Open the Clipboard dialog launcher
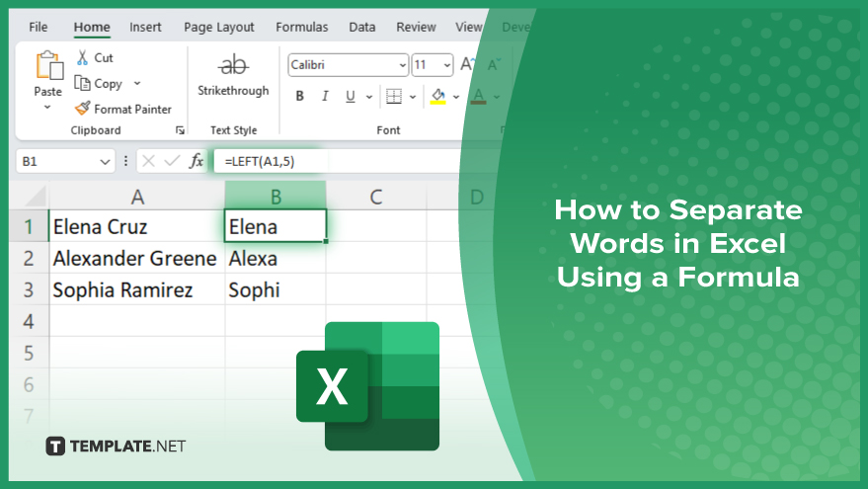The height and width of the screenshot is (489, 868). [180, 130]
